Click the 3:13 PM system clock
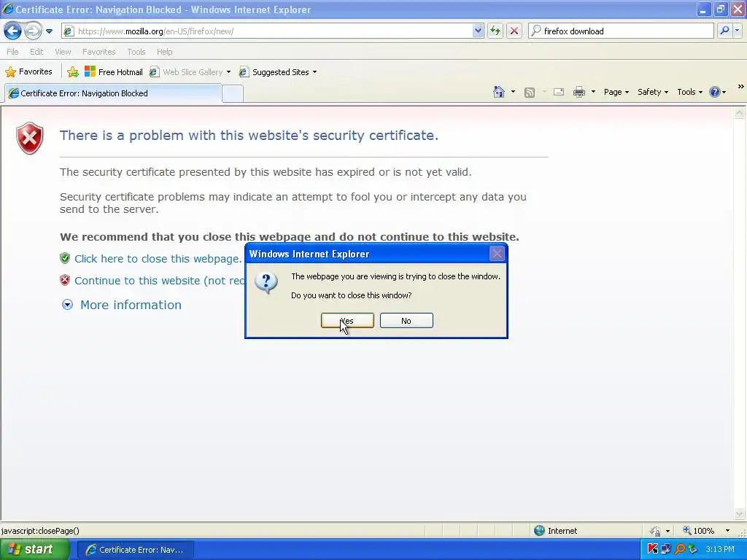This screenshot has height=560, width=747. coord(720,549)
